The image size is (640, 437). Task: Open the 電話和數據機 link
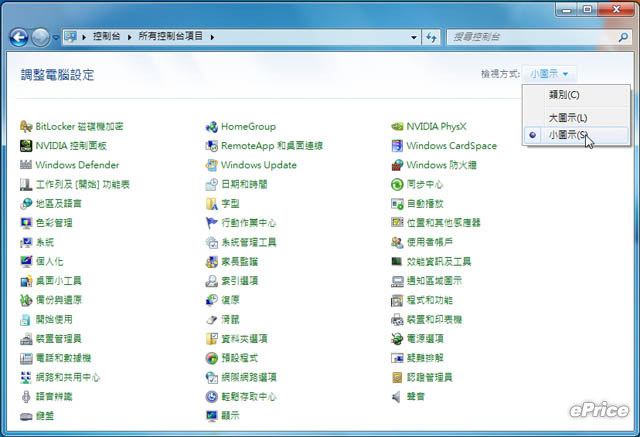[63, 358]
